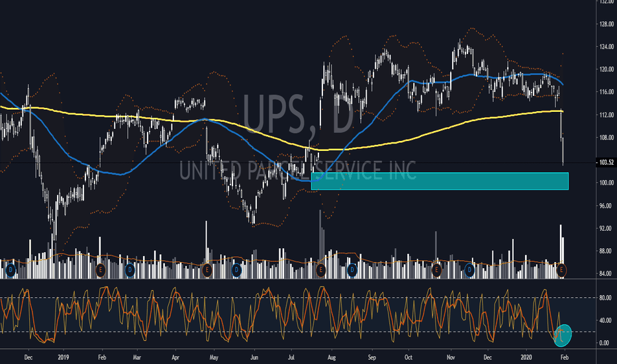Click the D dividend marker just before Mar 2019
Viewport: 617px width, 364px height.
coord(130,270)
